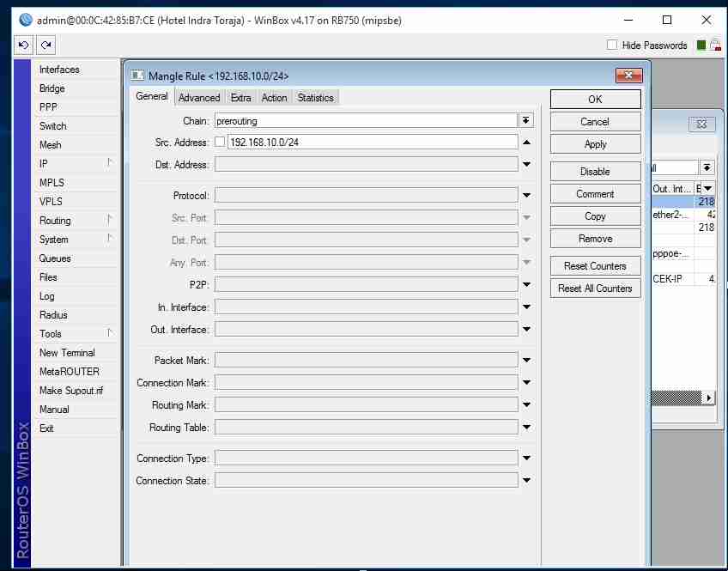Image resolution: width=728 pixels, height=571 pixels.
Task: Click the Undo arrow icon in toolbar
Action: tap(23, 45)
